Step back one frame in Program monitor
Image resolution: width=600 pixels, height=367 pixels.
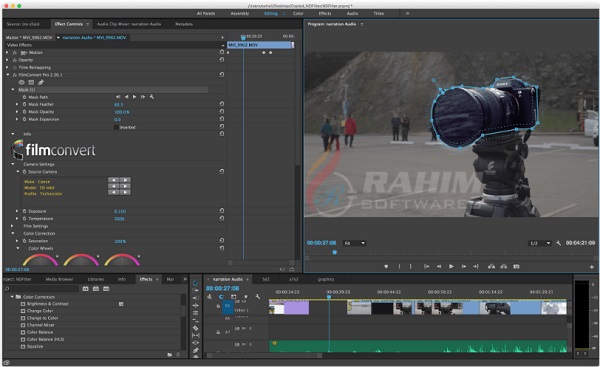tap(439, 266)
